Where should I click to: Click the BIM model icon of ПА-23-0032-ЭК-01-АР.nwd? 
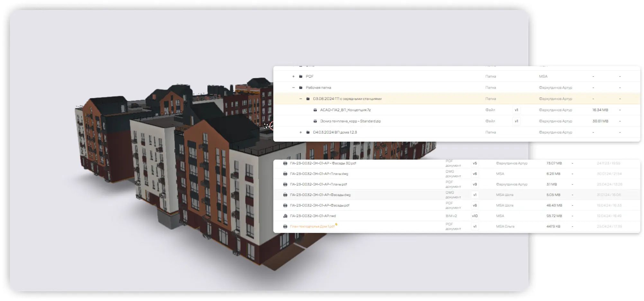285,216
